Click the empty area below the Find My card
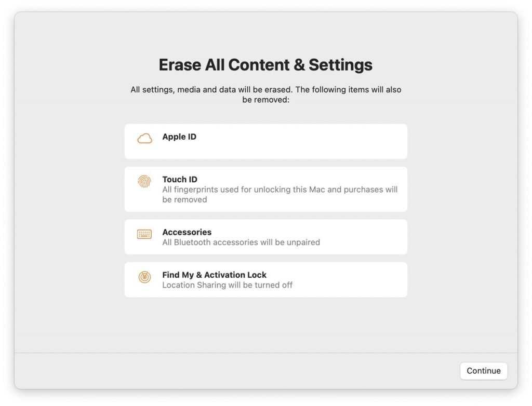 click(265, 324)
